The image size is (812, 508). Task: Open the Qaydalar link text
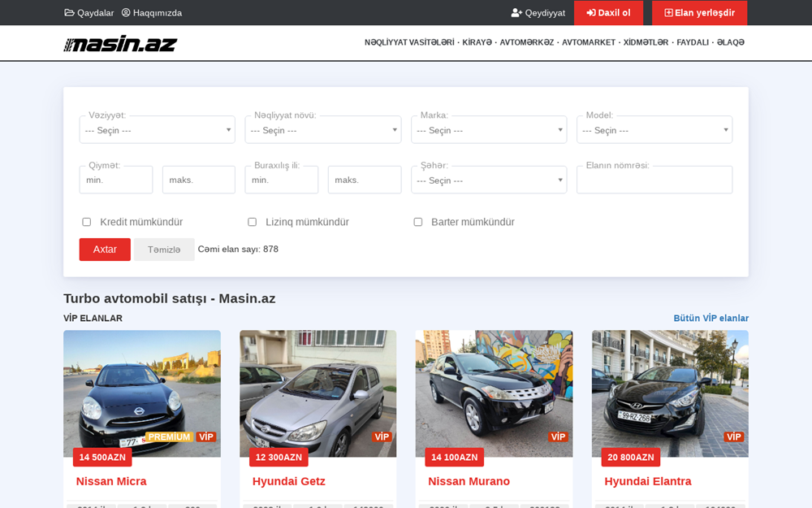pyautogui.click(x=95, y=13)
